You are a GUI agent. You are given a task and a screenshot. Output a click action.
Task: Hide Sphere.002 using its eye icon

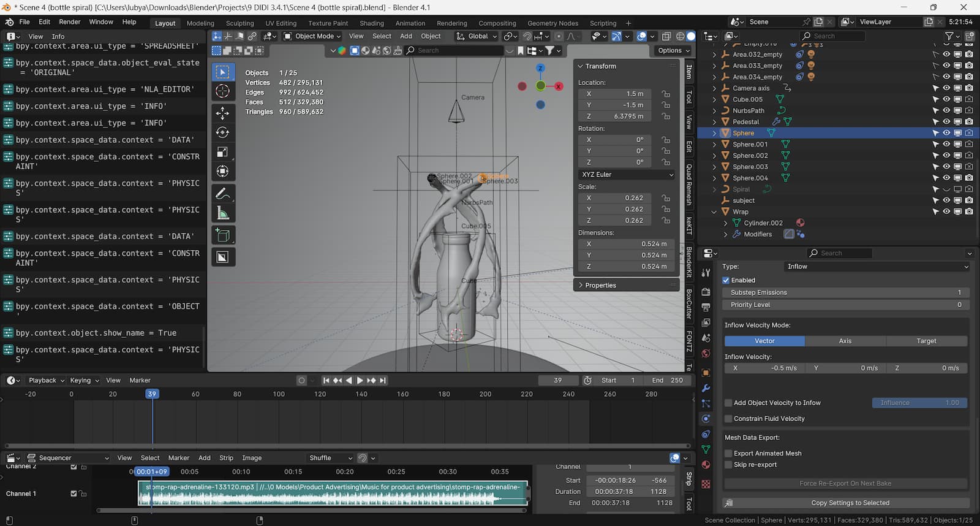[946, 156]
